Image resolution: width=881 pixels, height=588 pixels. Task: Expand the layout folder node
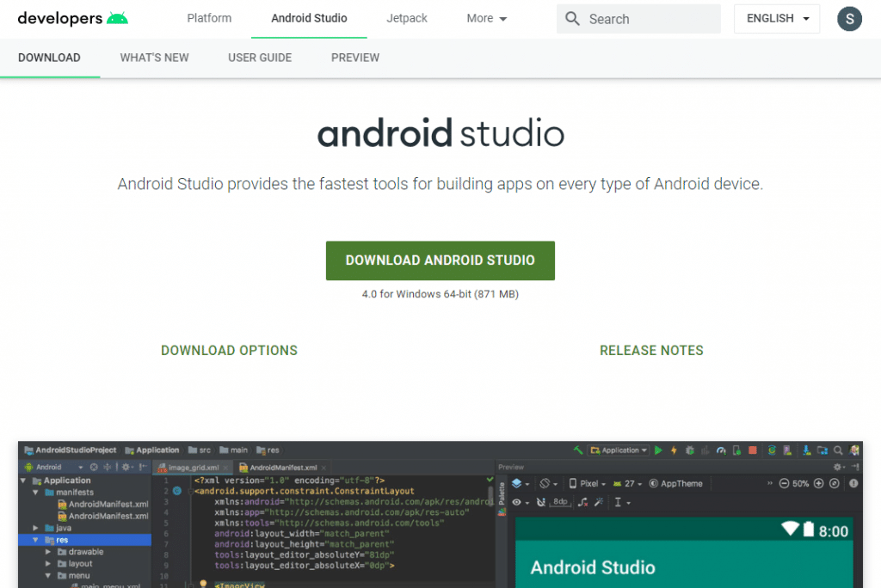[x=48, y=564]
